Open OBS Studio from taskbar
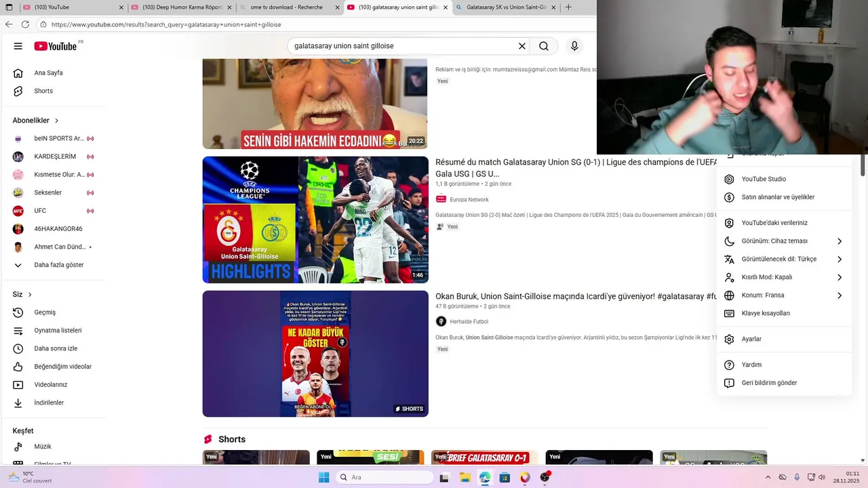Screen dimensions: 868x488 (x=545, y=477)
